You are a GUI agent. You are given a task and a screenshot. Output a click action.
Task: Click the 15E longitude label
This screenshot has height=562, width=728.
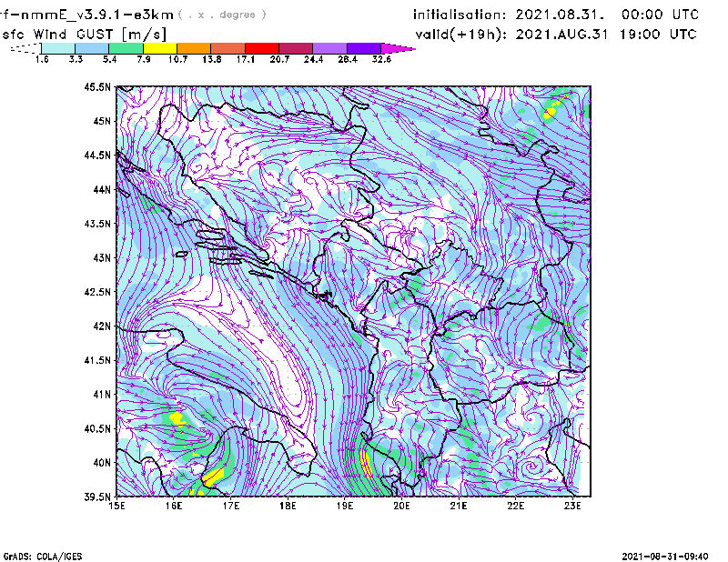[116, 506]
